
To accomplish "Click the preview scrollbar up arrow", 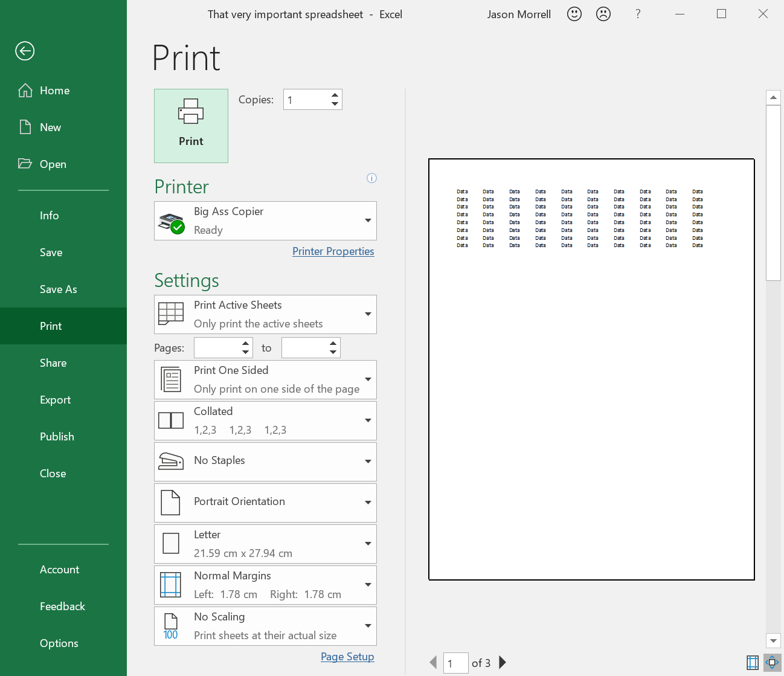I will [773, 97].
